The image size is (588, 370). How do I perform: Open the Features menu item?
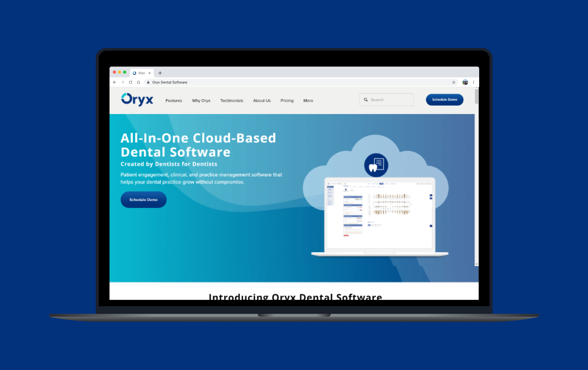[x=174, y=101]
